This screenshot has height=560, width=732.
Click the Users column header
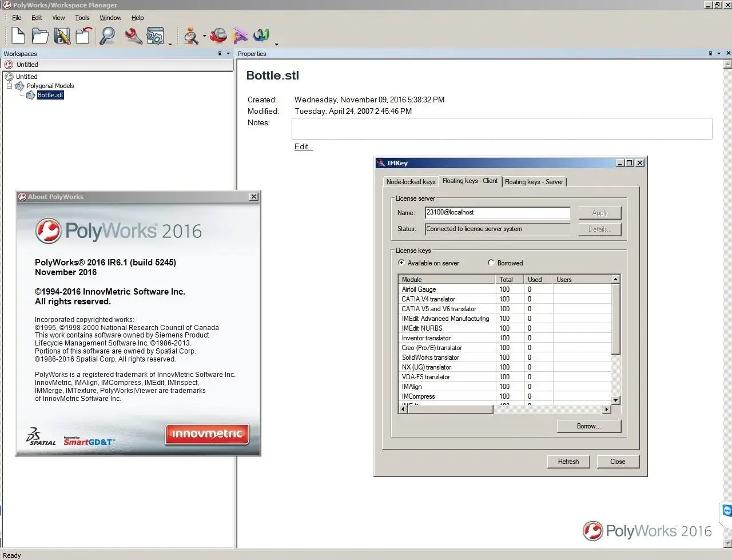(x=582, y=280)
